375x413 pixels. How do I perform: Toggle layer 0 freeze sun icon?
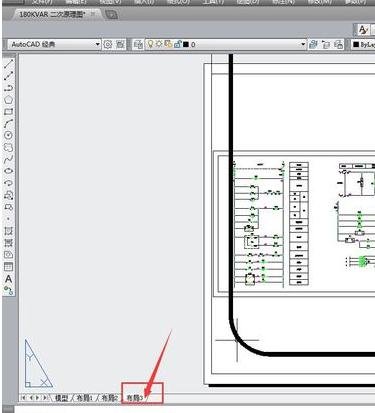tap(159, 44)
